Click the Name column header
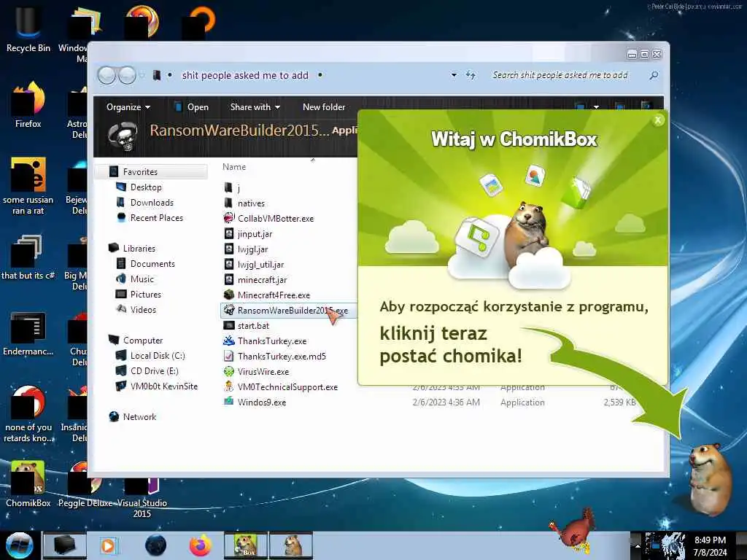Image resolution: width=747 pixels, height=560 pixels. [234, 167]
